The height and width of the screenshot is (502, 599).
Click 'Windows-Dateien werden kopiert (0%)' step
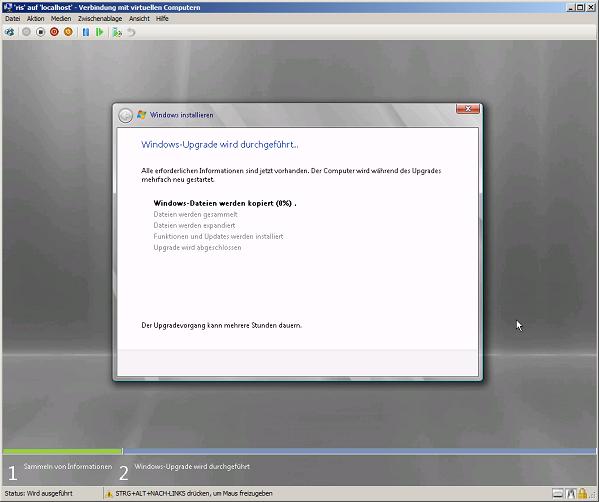(225, 203)
